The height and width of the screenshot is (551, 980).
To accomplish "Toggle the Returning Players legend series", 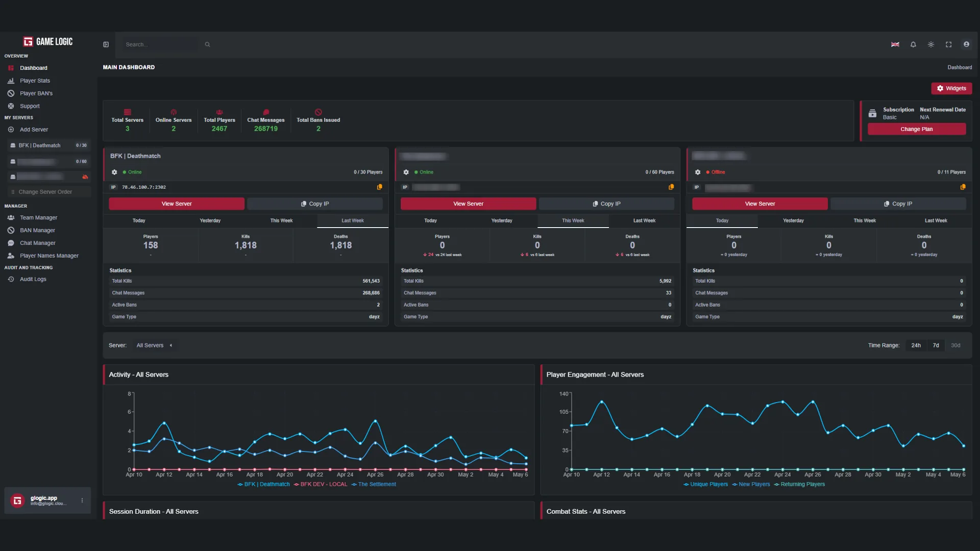I will coord(799,485).
